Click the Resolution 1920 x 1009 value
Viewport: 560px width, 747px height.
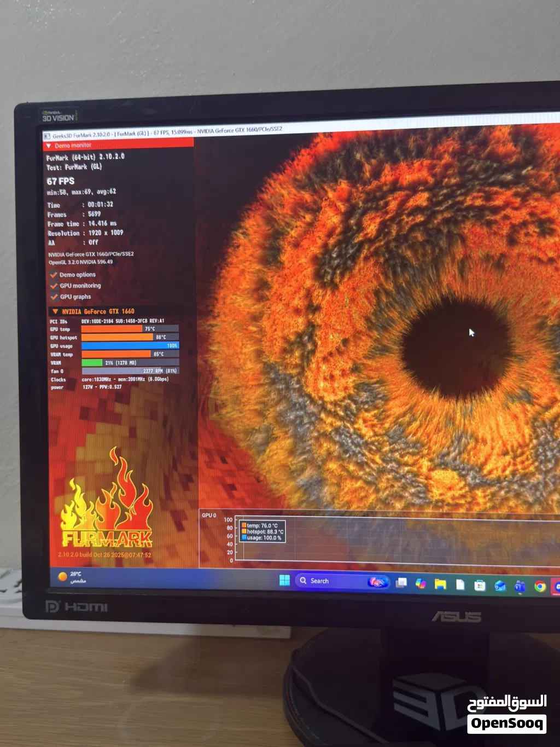tap(106, 233)
